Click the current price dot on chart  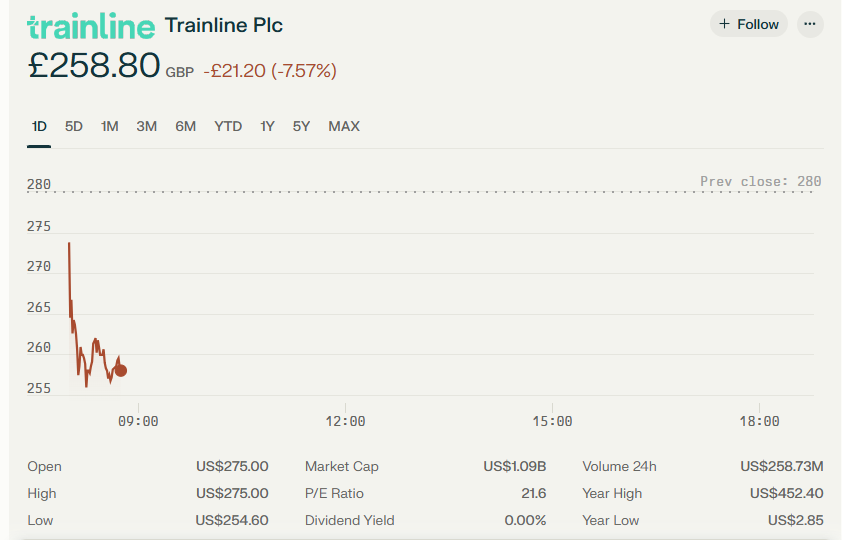[121, 370]
